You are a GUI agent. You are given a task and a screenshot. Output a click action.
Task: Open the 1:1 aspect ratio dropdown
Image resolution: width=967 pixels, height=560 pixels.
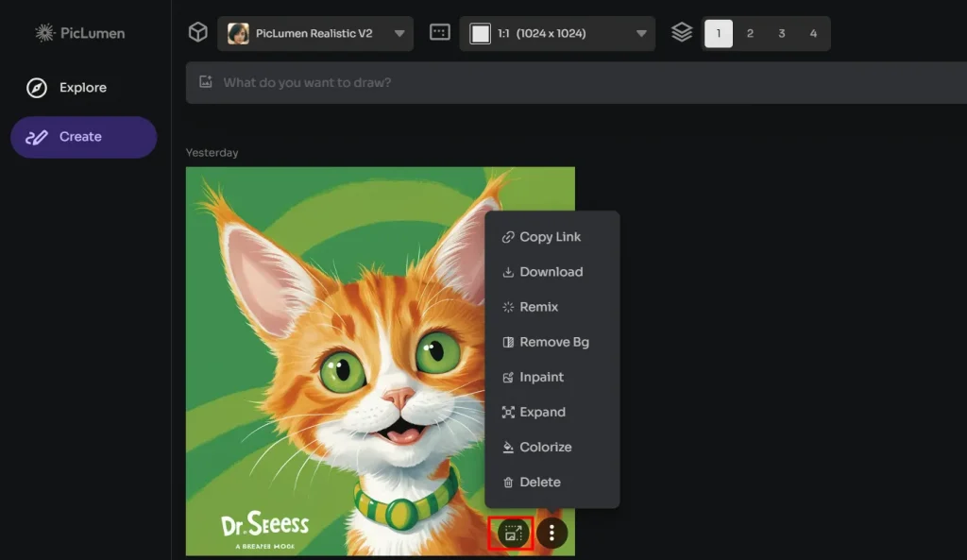tap(557, 32)
